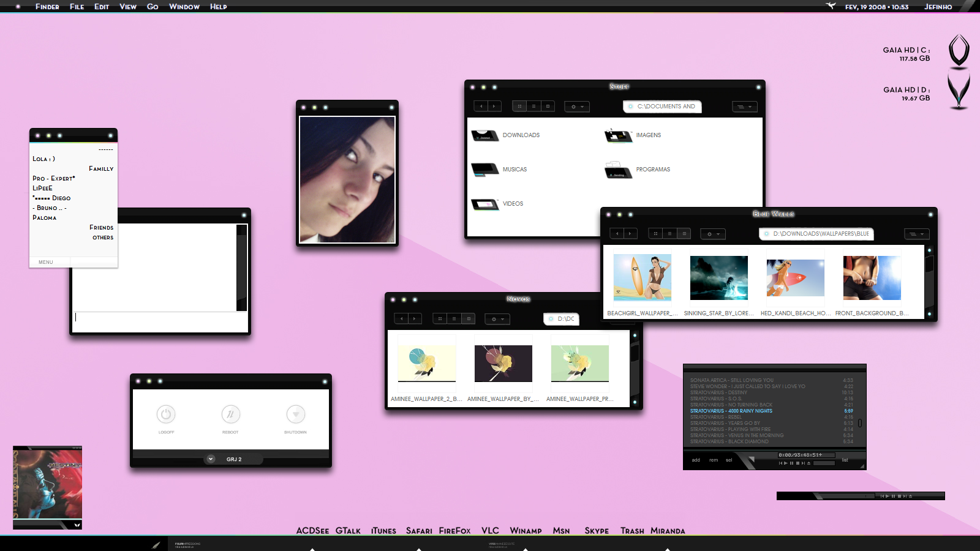Launch Firefox from the dock
This screenshot has width=980, height=551.
[x=454, y=531]
